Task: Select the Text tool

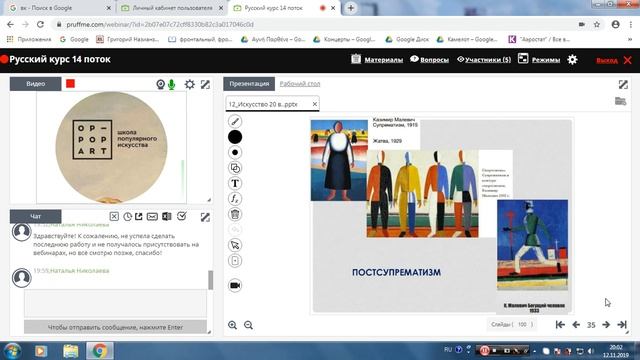Action: coord(235,183)
